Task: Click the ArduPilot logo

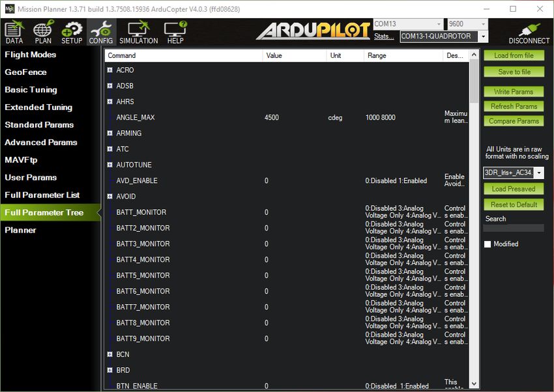Action: [313, 31]
